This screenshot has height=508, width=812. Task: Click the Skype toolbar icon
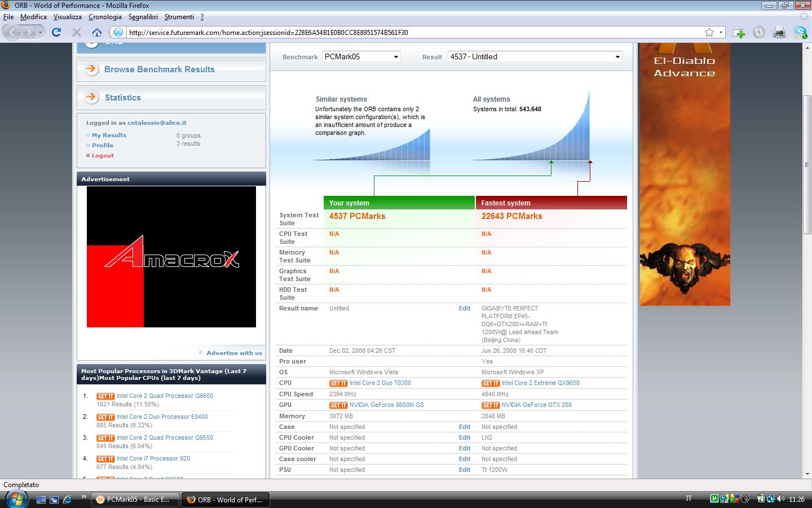[800, 32]
